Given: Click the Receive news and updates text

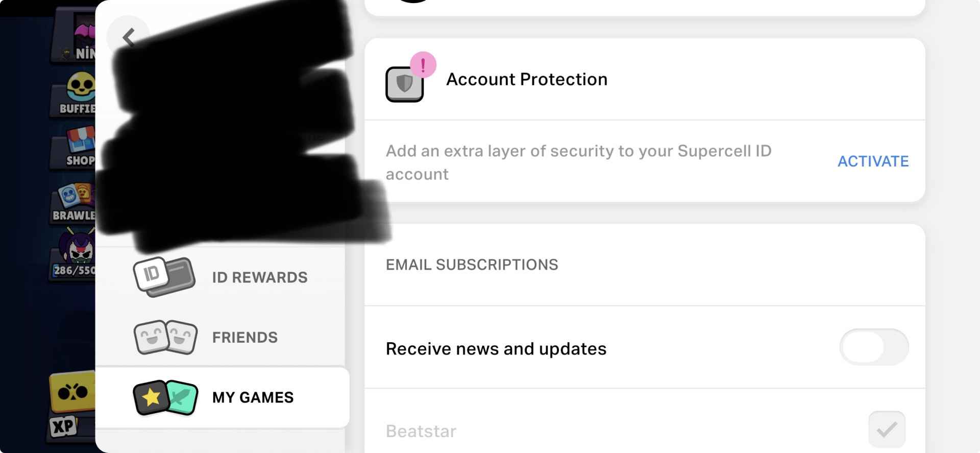Looking at the screenshot, I should click(496, 349).
